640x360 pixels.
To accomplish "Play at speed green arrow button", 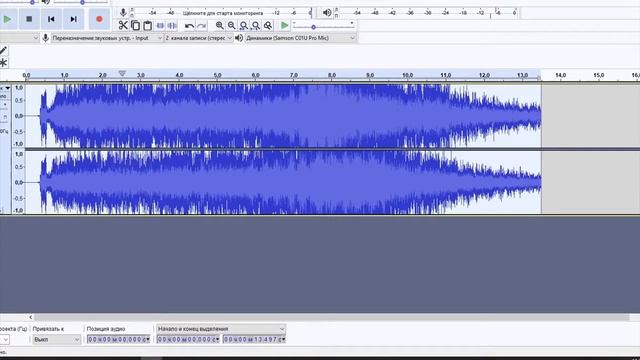I will pyautogui.click(x=284, y=25).
